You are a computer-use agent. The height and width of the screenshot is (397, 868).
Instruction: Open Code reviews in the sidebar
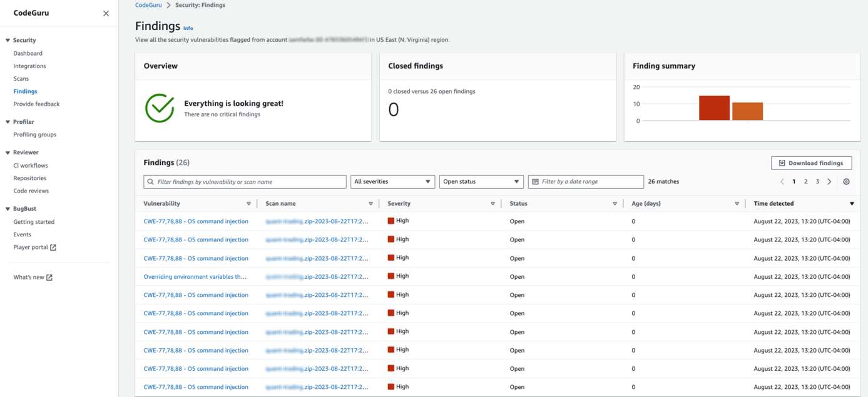pyautogui.click(x=31, y=191)
